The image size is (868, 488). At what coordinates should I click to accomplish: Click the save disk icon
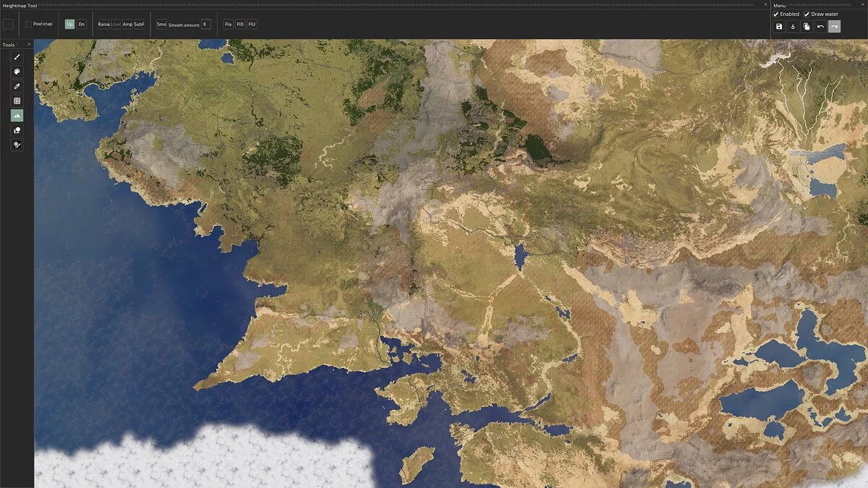coord(779,27)
